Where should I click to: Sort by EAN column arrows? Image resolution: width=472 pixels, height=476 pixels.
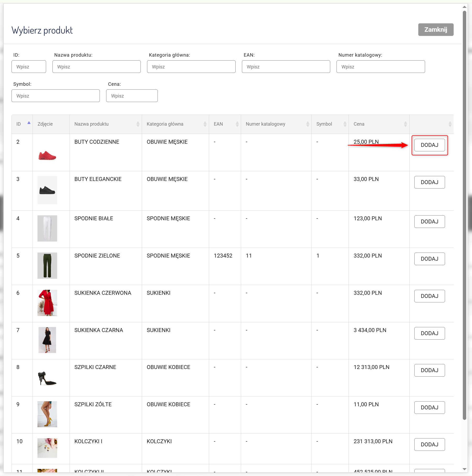[237, 124]
